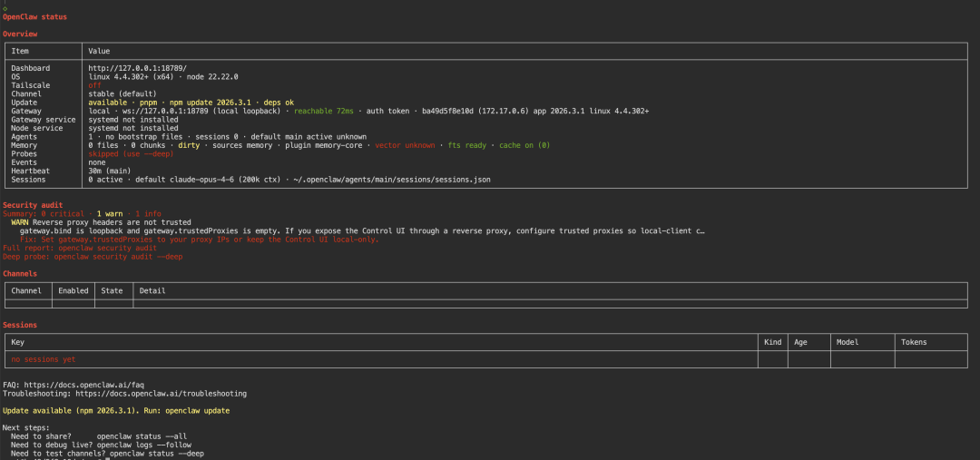
Task: Click the red "off" Tailscale value
Action: pos(94,85)
